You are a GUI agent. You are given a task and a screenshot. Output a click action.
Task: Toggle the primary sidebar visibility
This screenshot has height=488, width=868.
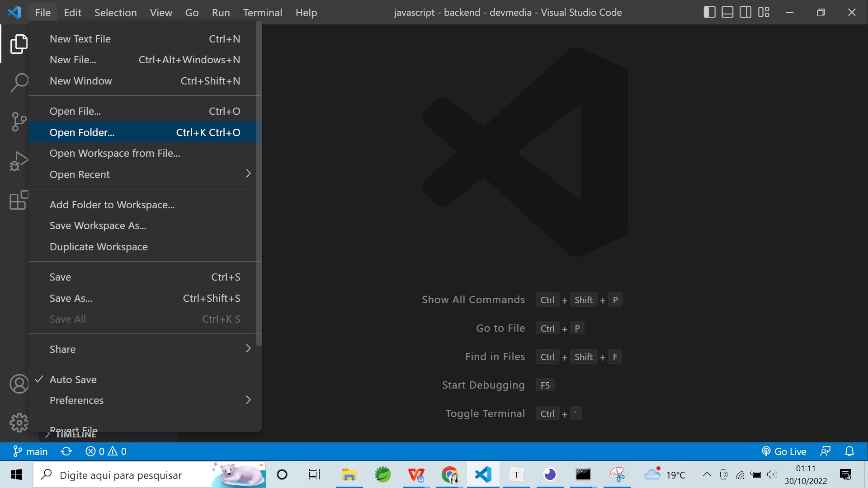(x=709, y=12)
